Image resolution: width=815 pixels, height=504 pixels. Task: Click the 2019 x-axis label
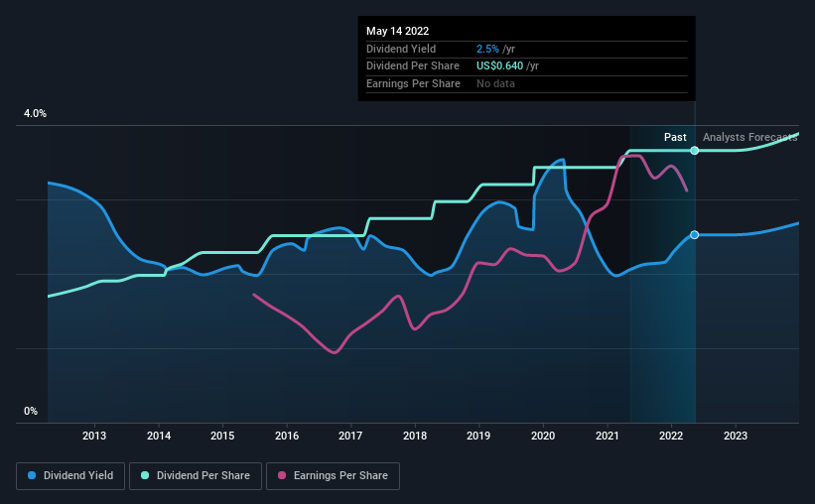pos(478,436)
